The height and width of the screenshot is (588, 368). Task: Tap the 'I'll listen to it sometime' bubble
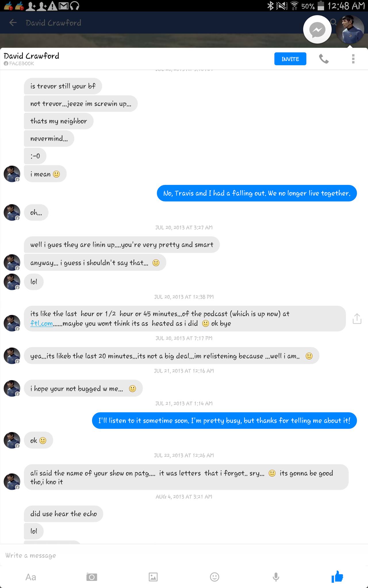[x=224, y=421]
